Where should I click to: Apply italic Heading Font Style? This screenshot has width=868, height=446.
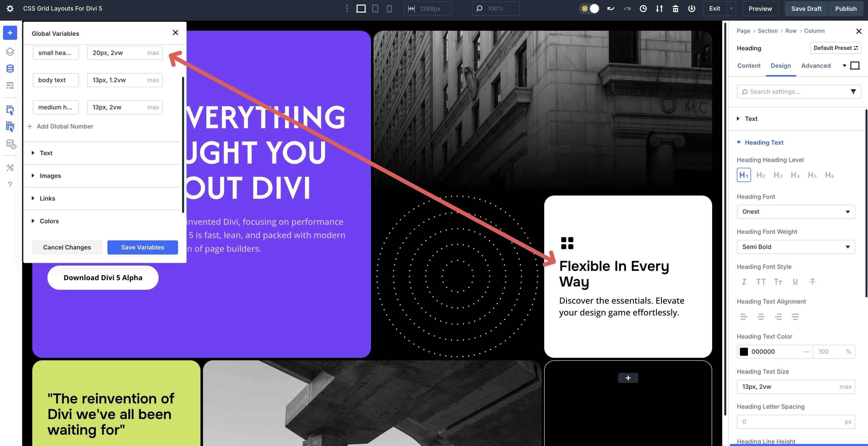click(x=744, y=282)
